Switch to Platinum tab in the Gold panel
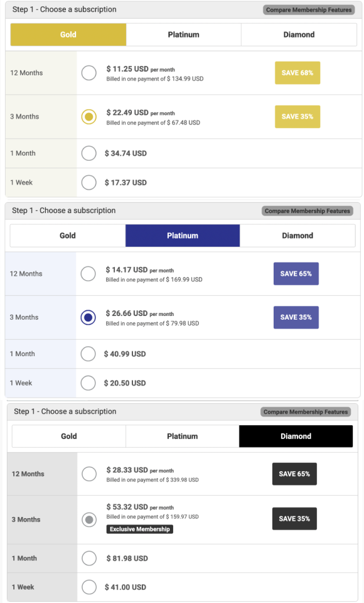Viewport: 364px width, 603px height. (184, 35)
